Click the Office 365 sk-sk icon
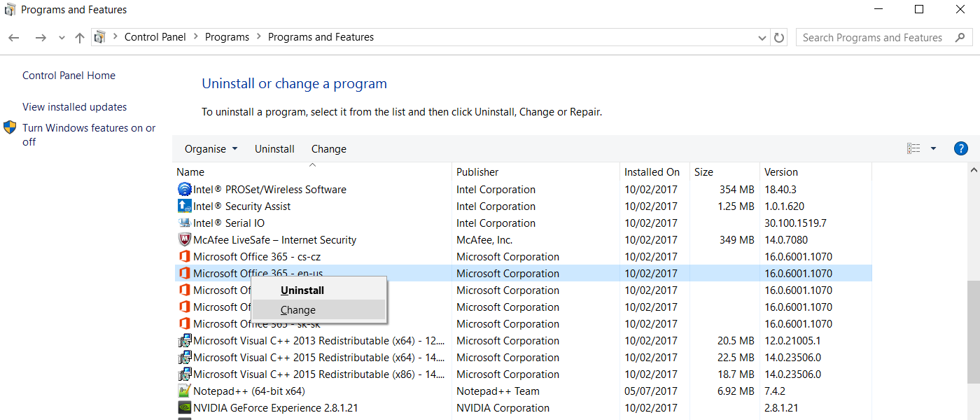The height and width of the screenshot is (420, 980). pyautogui.click(x=185, y=324)
